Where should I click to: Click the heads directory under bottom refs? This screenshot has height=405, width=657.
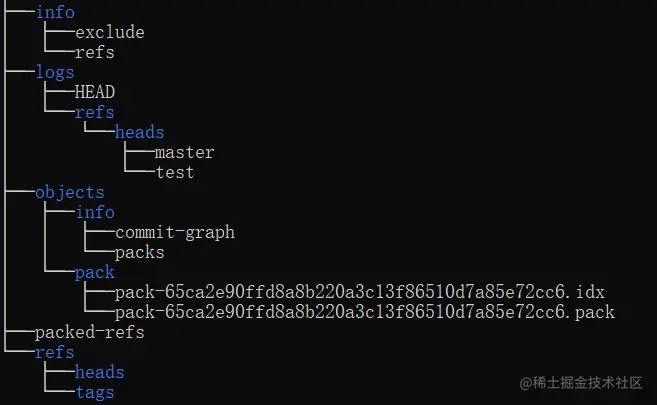(99, 372)
